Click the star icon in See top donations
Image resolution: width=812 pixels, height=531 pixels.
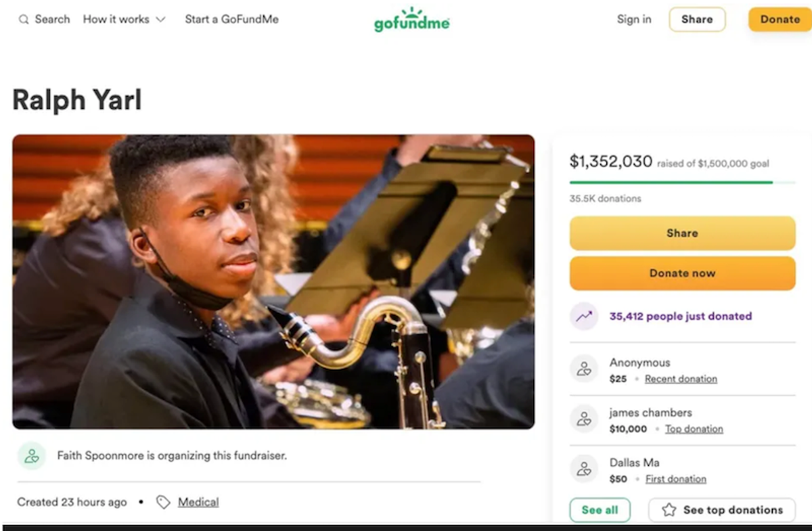669,510
